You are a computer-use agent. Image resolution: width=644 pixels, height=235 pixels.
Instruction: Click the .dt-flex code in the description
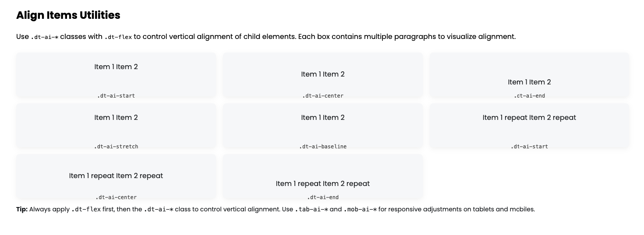pos(118,37)
